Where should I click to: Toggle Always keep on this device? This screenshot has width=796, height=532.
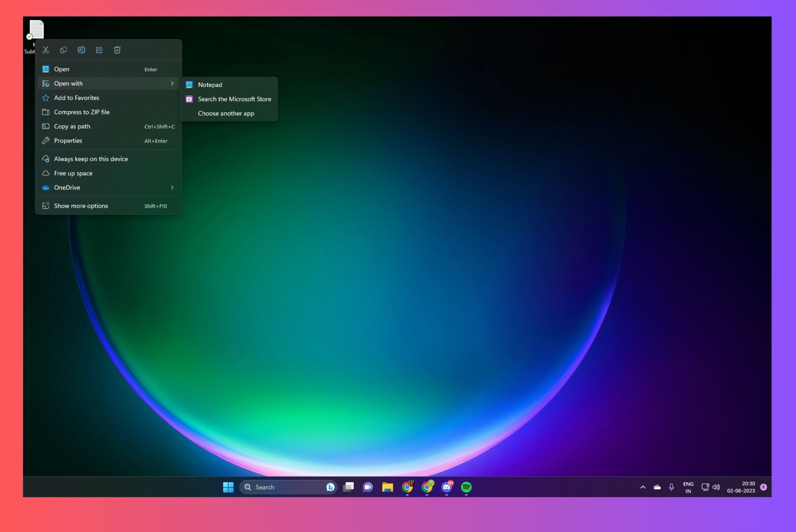[91, 159]
